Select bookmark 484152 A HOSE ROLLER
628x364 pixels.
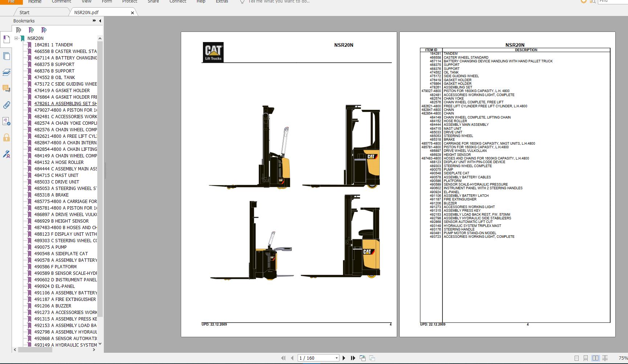59,162
